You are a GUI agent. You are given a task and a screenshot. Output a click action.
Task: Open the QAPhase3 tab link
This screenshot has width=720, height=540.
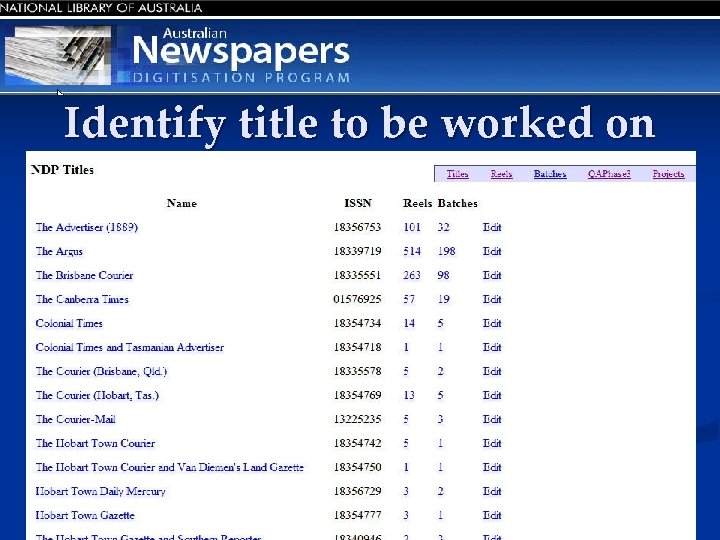coord(609,174)
